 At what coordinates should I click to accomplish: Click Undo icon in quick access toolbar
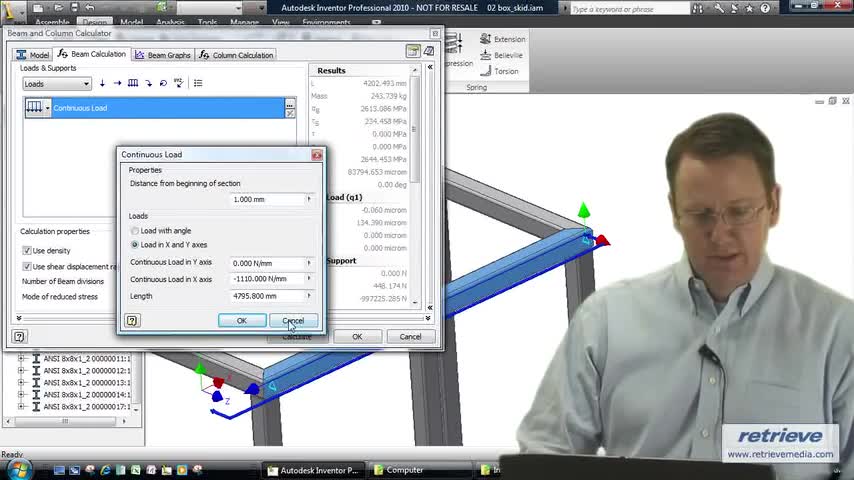90,8
